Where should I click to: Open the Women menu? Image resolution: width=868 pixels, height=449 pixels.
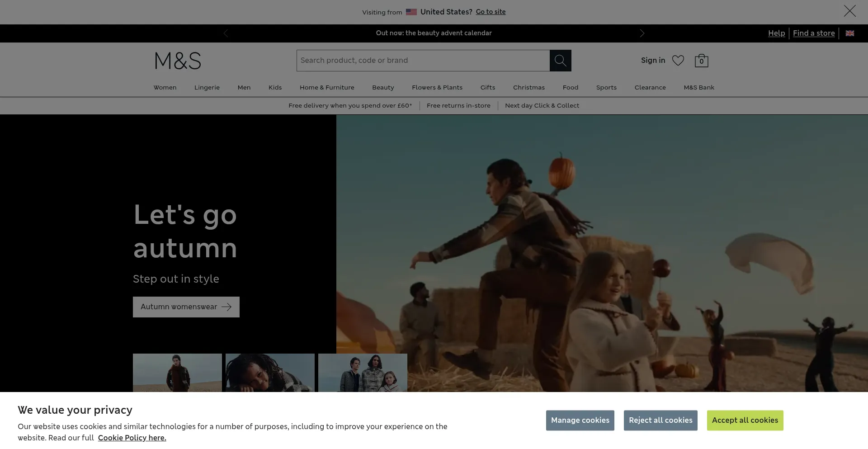point(165,88)
